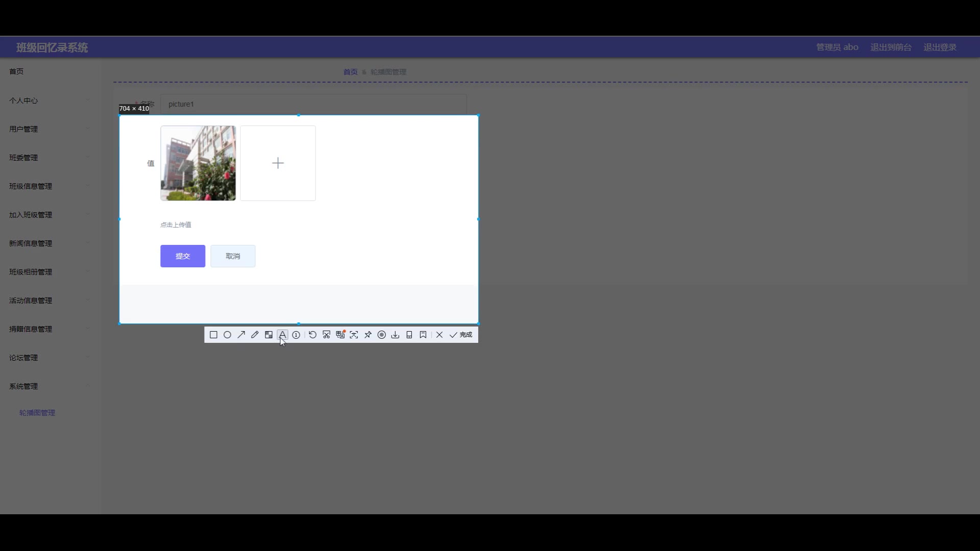The width and height of the screenshot is (980, 551).
Task: Confirm the capture with 完成
Action: [x=460, y=335]
